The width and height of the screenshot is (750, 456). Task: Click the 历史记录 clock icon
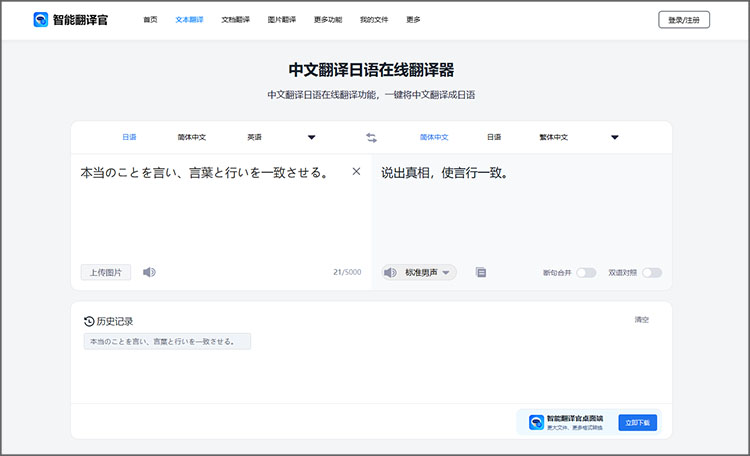(89, 322)
